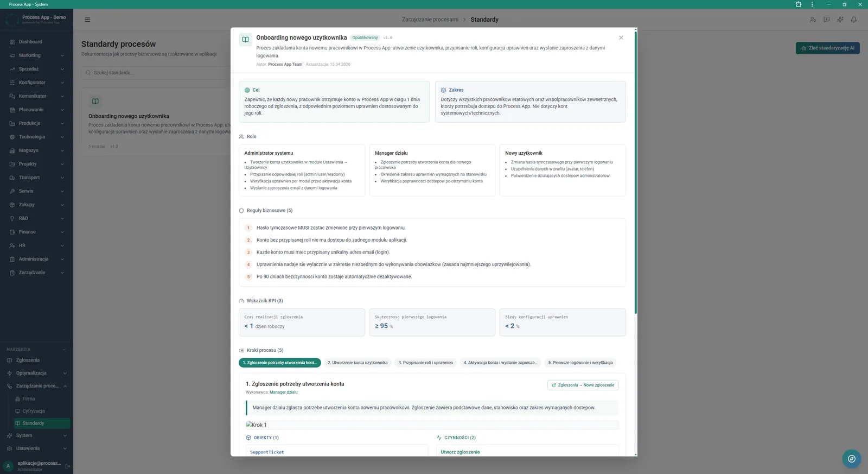Screen dimensions: 868x474
Task: Click the Opublikowany status badge
Action: click(x=365, y=37)
